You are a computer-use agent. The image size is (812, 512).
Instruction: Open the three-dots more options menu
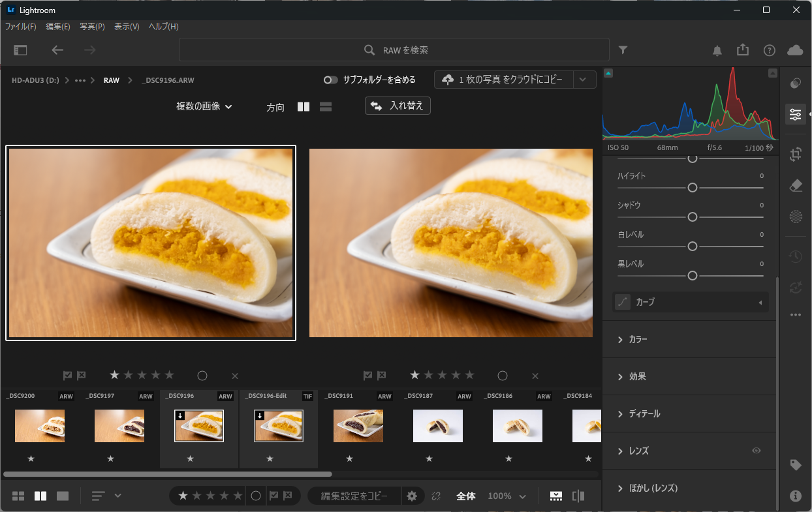tap(795, 314)
